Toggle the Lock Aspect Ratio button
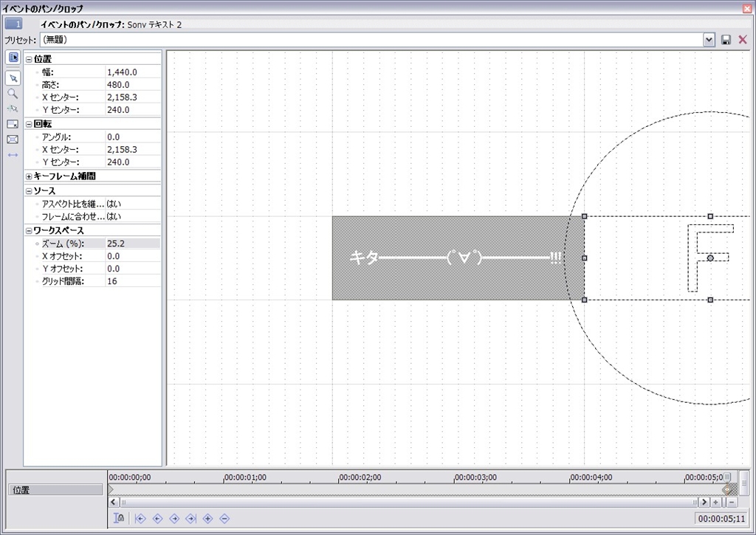 [x=13, y=124]
